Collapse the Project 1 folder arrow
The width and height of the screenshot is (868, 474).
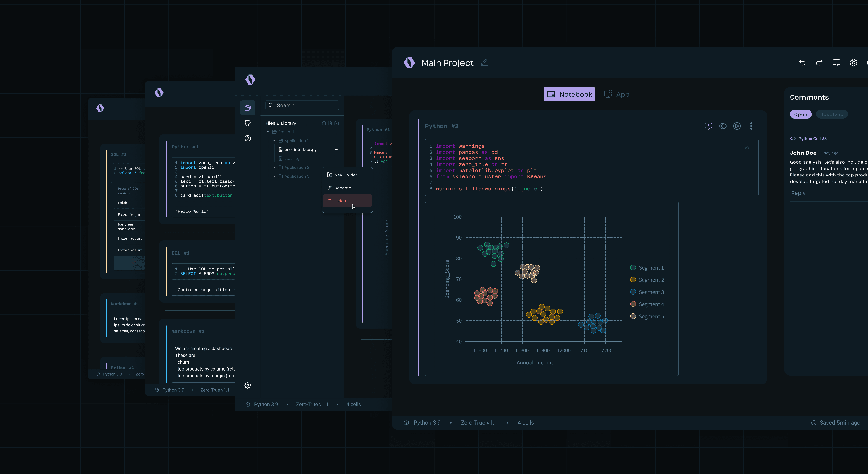[268, 132]
